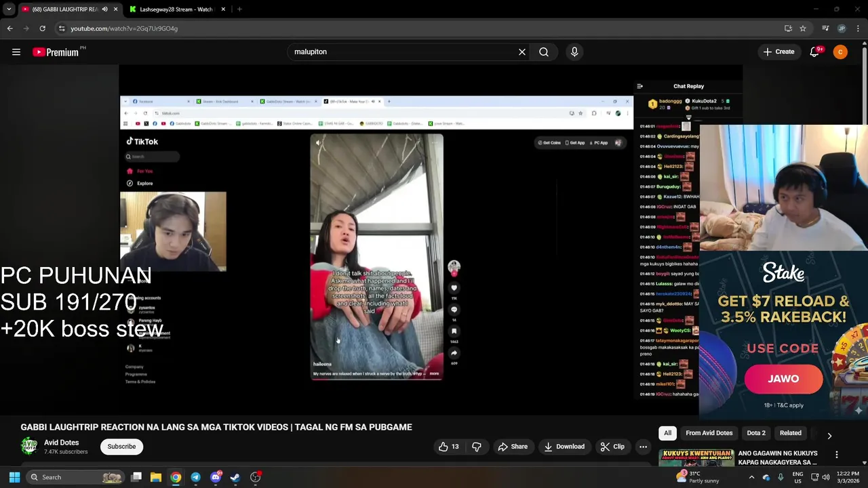Open the Kukuys Kwentuhan suggested thumbnail

[x=696, y=458]
